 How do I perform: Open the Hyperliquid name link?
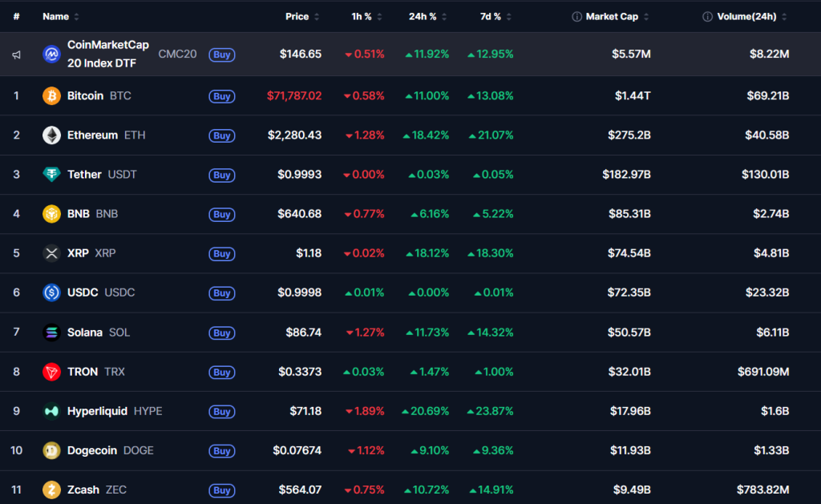tap(97, 411)
